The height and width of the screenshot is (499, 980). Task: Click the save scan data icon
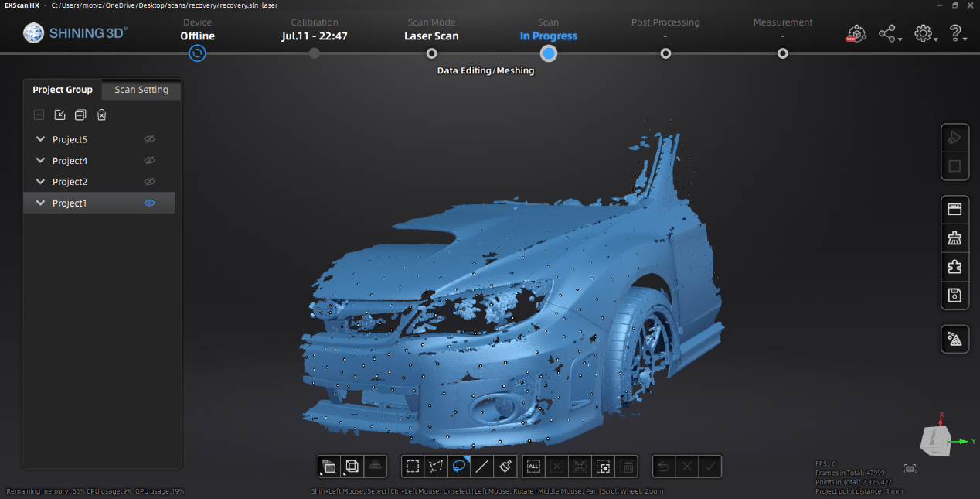click(954, 295)
